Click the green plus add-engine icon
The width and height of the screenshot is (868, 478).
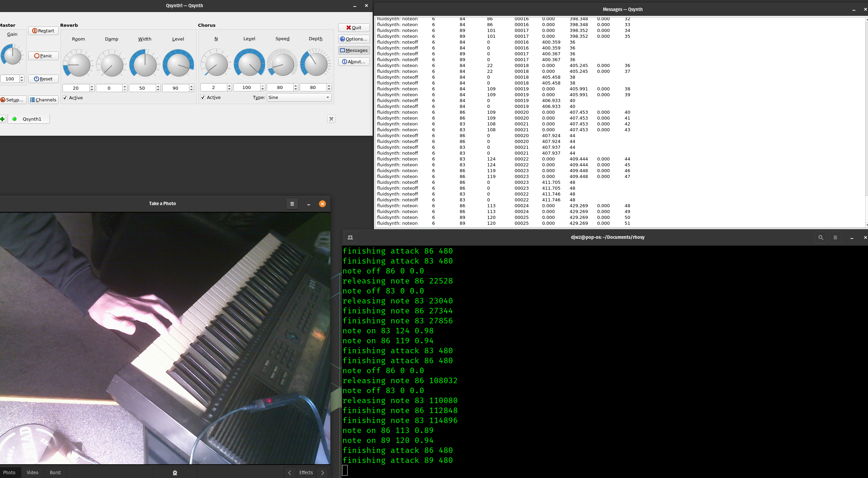2,119
